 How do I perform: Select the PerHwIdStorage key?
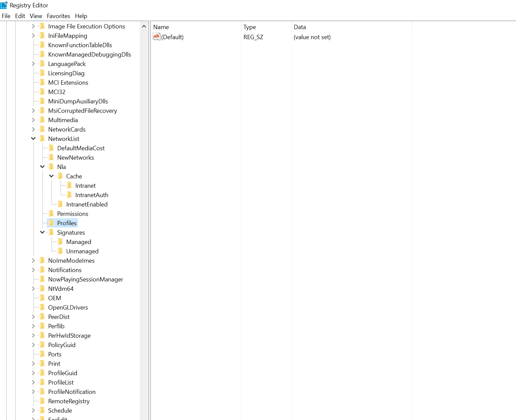(69, 335)
